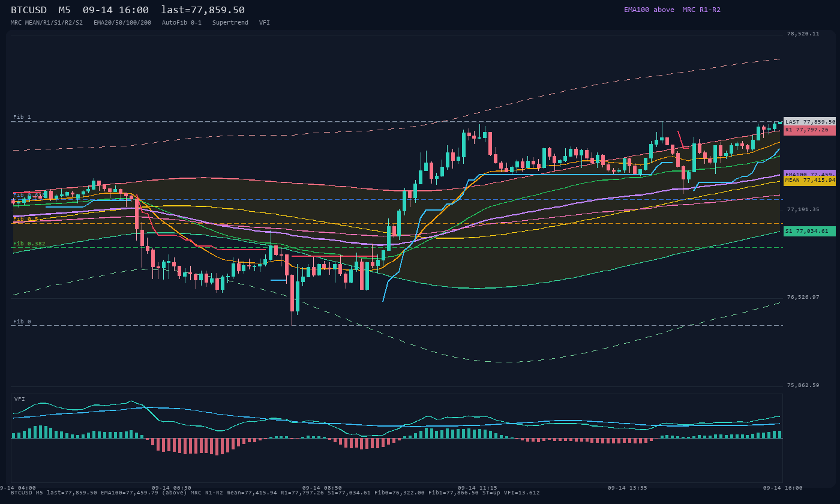Click the 09-14 11:15 time axis label
840x504 pixels.
477,488
